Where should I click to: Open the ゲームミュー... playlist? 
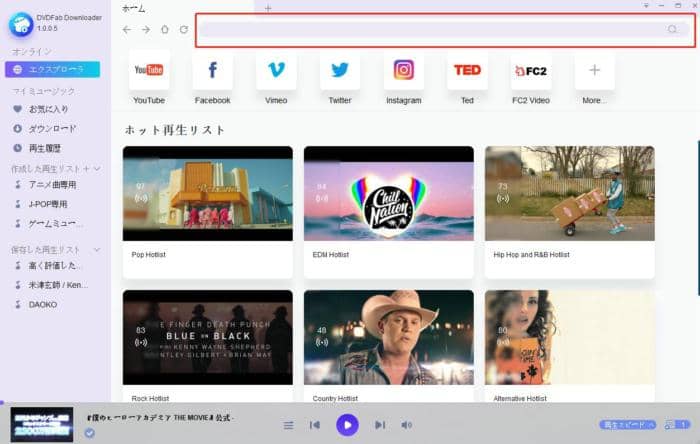point(55,224)
